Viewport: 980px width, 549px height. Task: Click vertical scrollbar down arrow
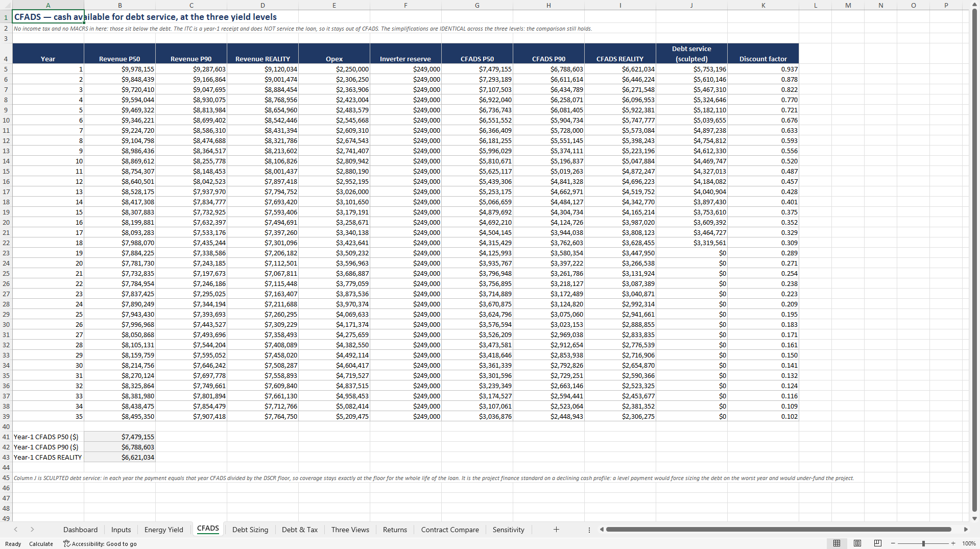(974, 518)
